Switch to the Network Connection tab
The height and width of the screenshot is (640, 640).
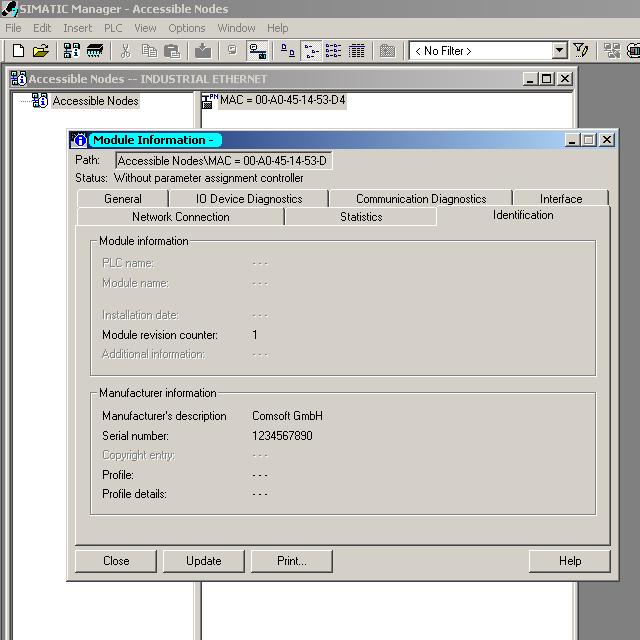(180, 217)
